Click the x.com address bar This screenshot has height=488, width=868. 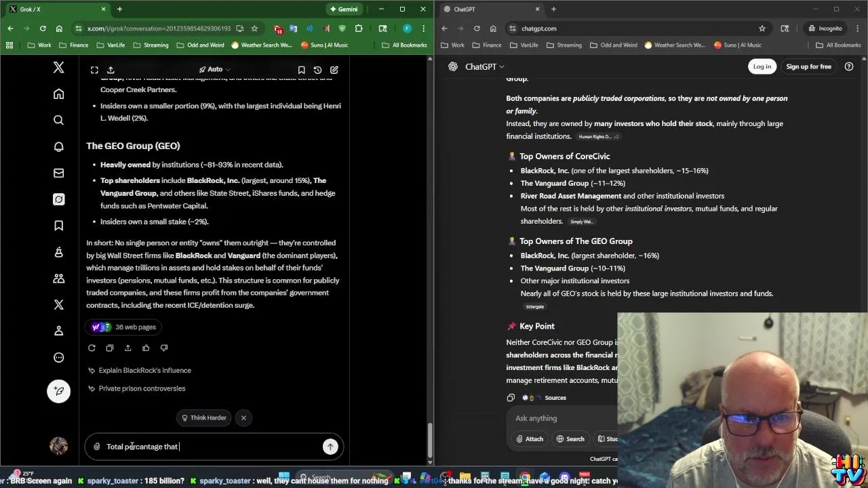(x=159, y=28)
